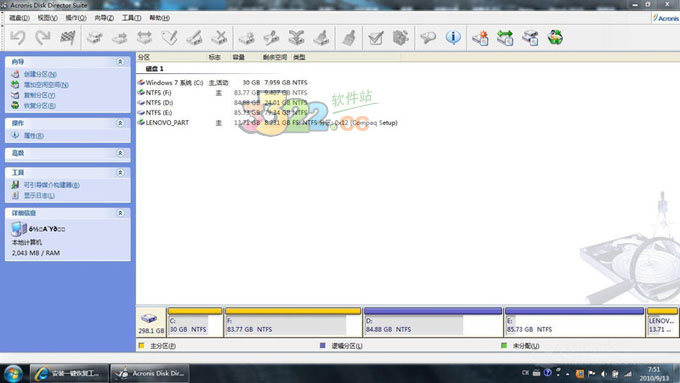Click the Internet Explorer taskbar button
Image resolution: width=680 pixels, height=383 pixels.
tap(69, 373)
